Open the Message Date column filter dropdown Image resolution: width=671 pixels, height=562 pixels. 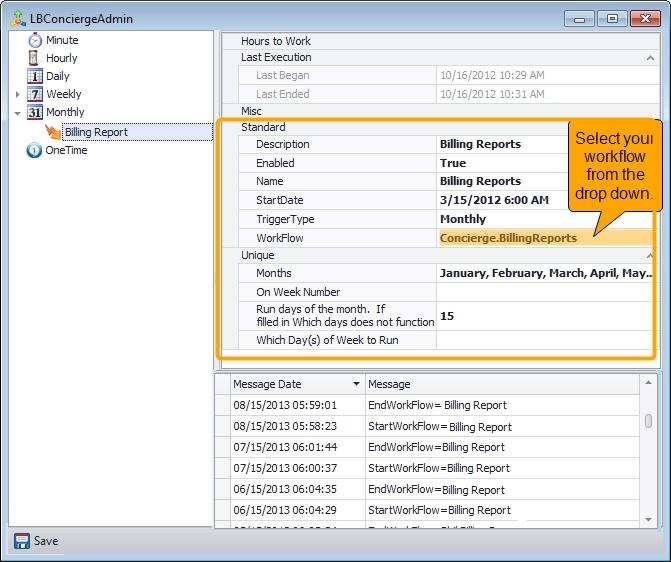point(356,384)
